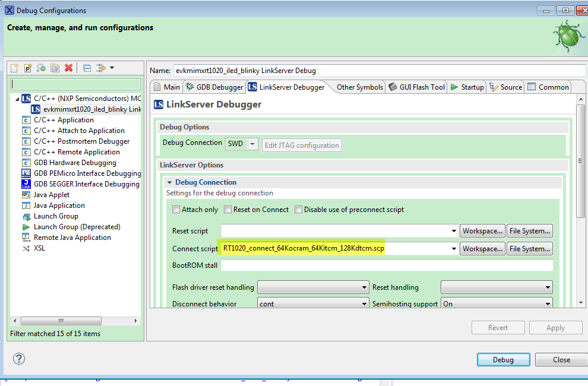The width and height of the screenshot is (588, 386).
Task: Click scroll right arrow under configuration tree
Action: (136, 321)
